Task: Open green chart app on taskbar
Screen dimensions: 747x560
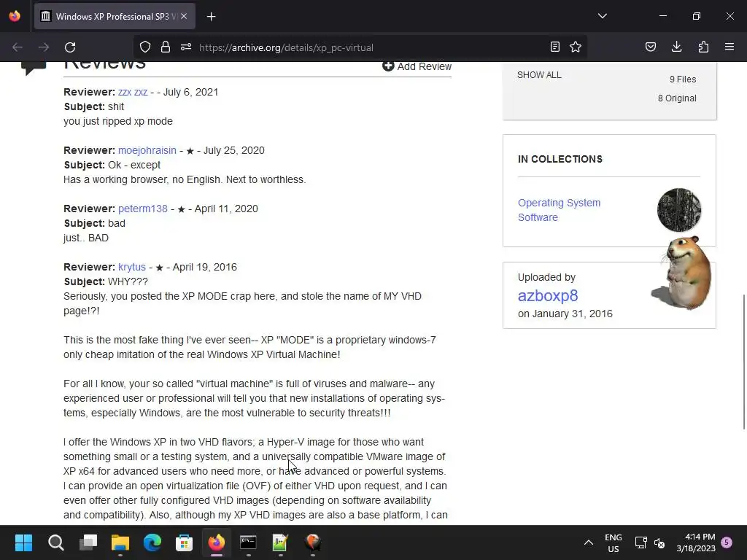Action: click(x=280, y=542)
